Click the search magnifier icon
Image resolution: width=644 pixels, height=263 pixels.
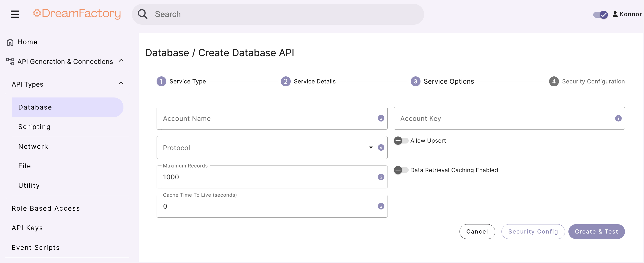[x=143, y=14]
